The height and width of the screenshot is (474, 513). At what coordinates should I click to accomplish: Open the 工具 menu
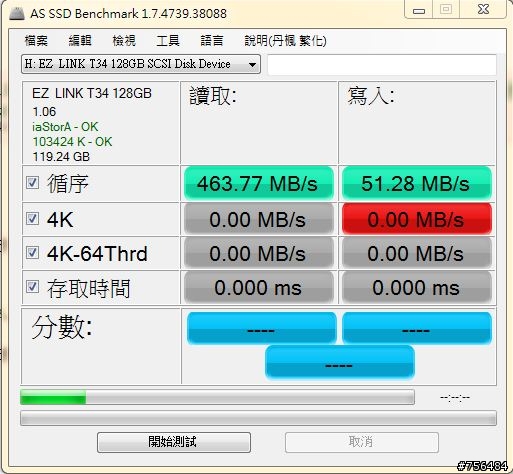click(168, 41)
